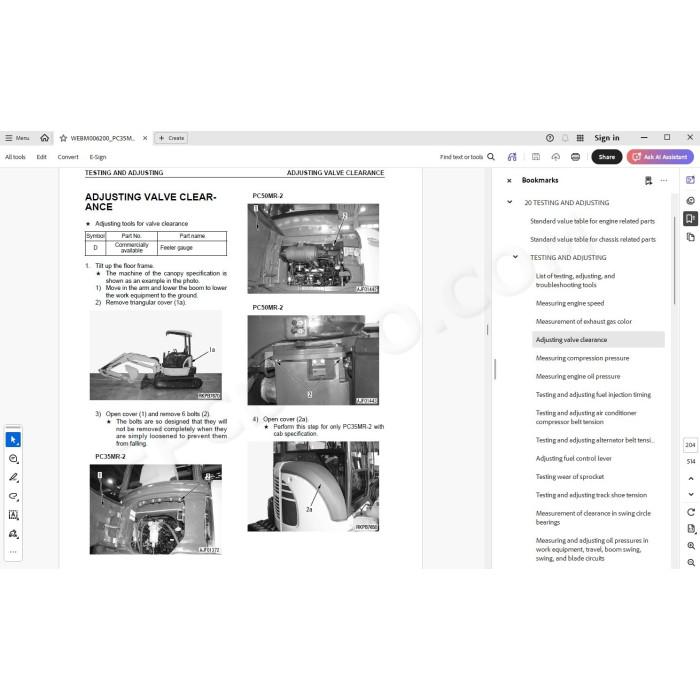The height and width of the screenshot is (700, 700).
Task: Click the rotate page icon
Action: tap(691, 512)
